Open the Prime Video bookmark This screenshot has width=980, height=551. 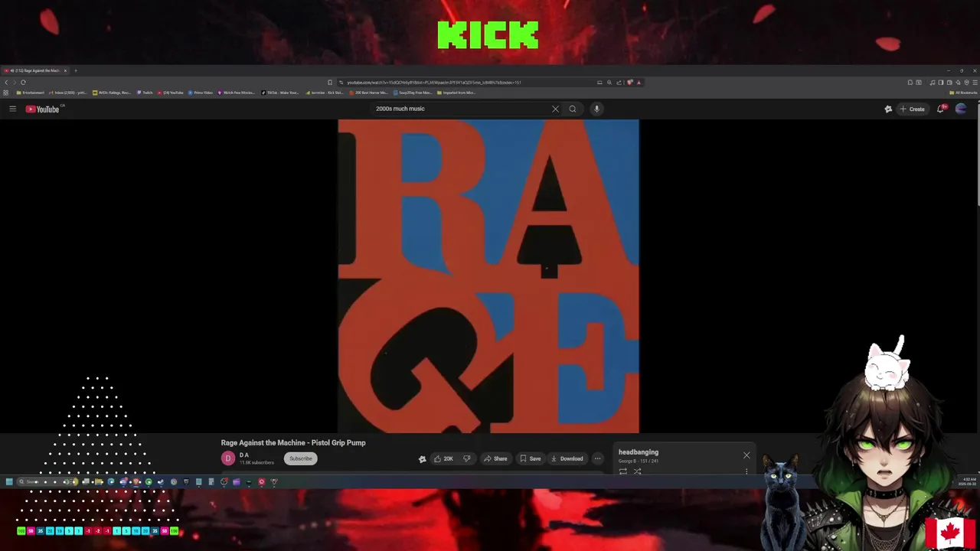[201, 93]
